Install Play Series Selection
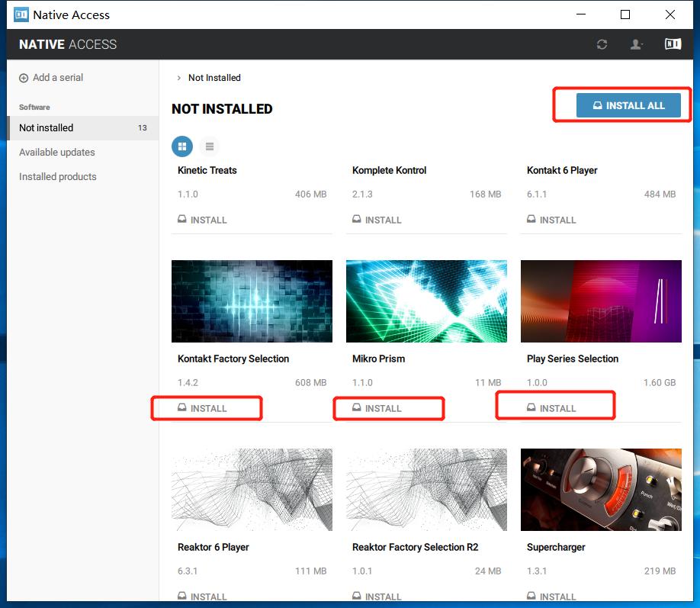700x608 pixels. click(551, 408)
